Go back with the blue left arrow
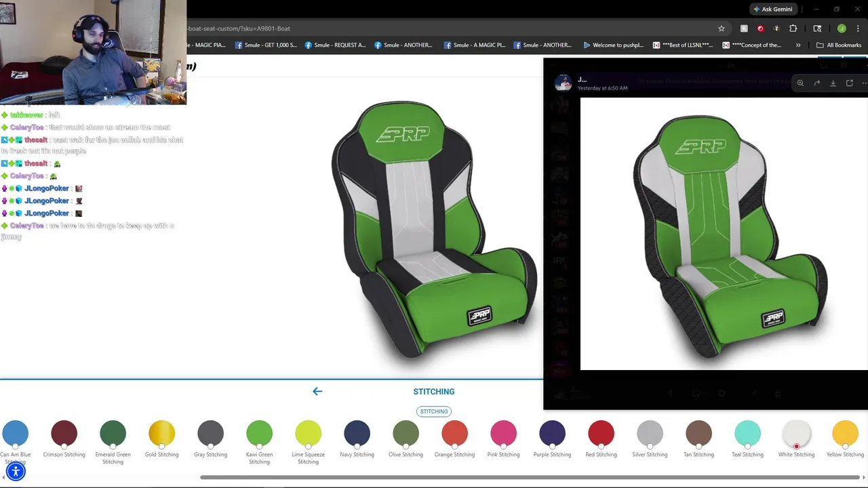 point(317,391)
